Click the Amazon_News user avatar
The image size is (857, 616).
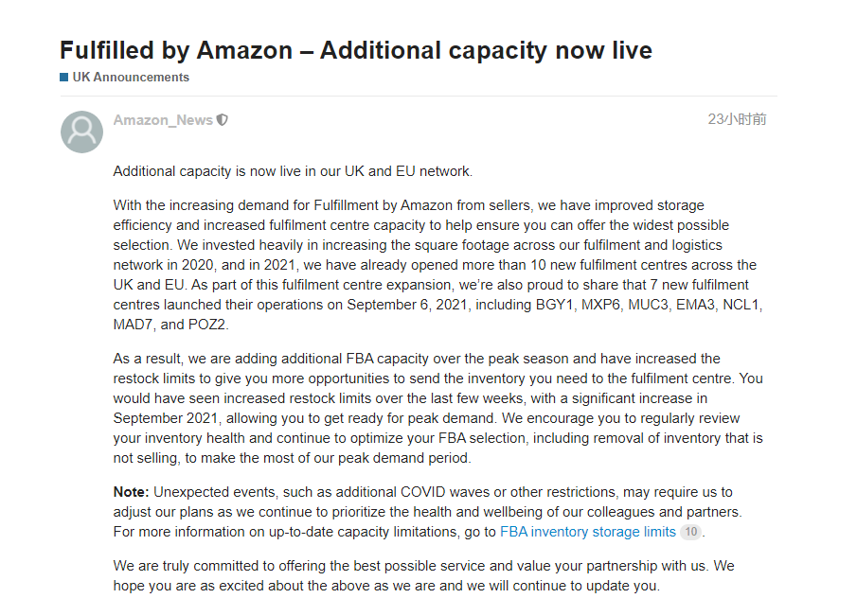click(82, 132)
